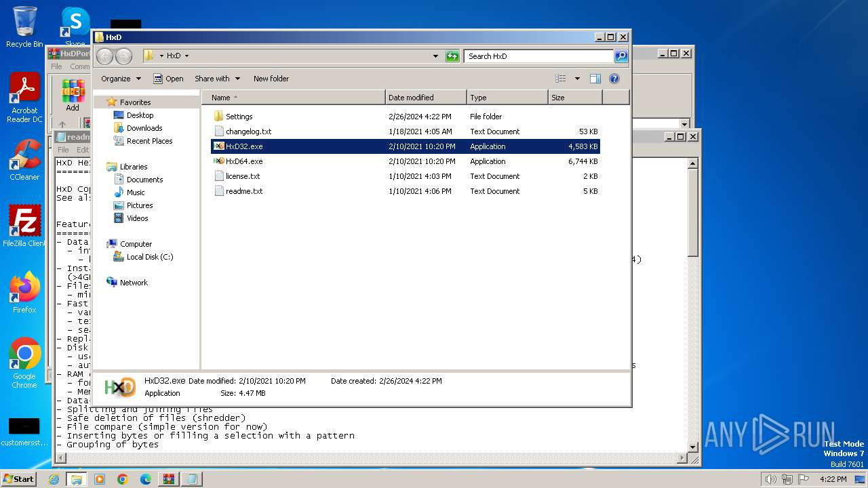This screenshot has width=868, height=488.
Task: Expand the HxD breadcrumb arrow
Action: (x=186, y=56)
